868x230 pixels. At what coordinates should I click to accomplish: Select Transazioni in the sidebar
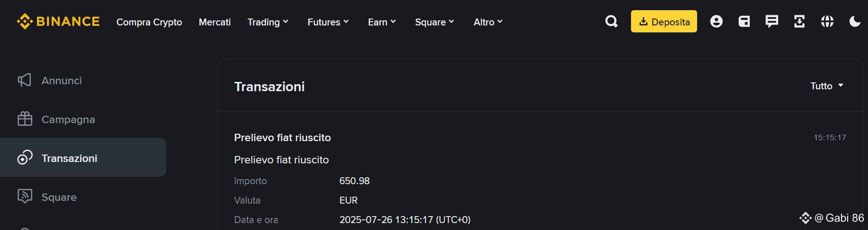[x=69, y=158]
